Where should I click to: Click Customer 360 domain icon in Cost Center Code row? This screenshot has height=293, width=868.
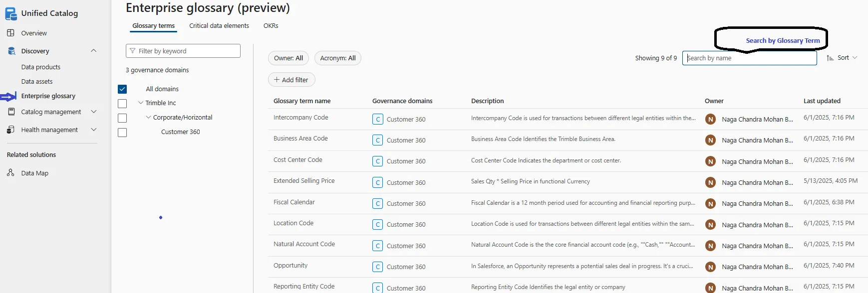[x=378, y=161]
